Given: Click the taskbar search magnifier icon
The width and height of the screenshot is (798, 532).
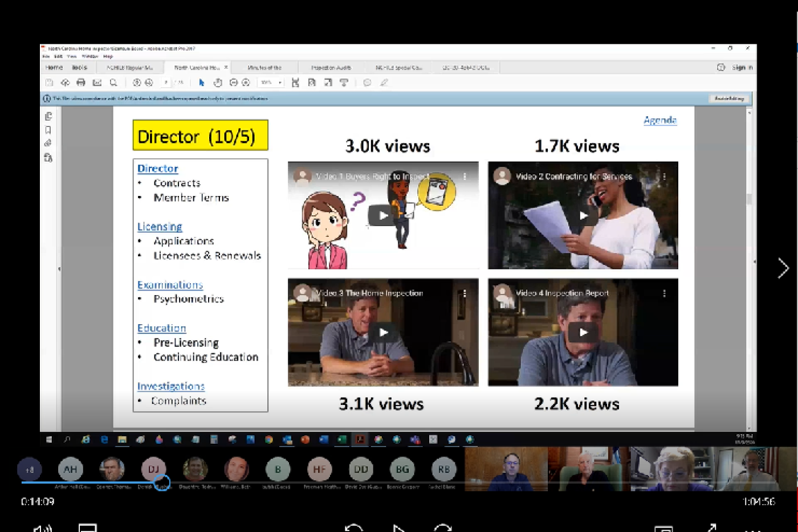Looking at the screenshot, I should click(67, 440).
